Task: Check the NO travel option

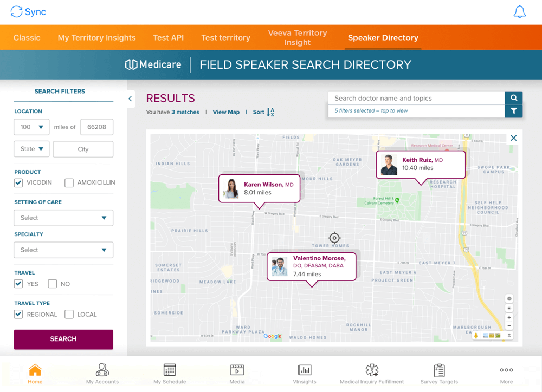Action: [x=51, y=283]
